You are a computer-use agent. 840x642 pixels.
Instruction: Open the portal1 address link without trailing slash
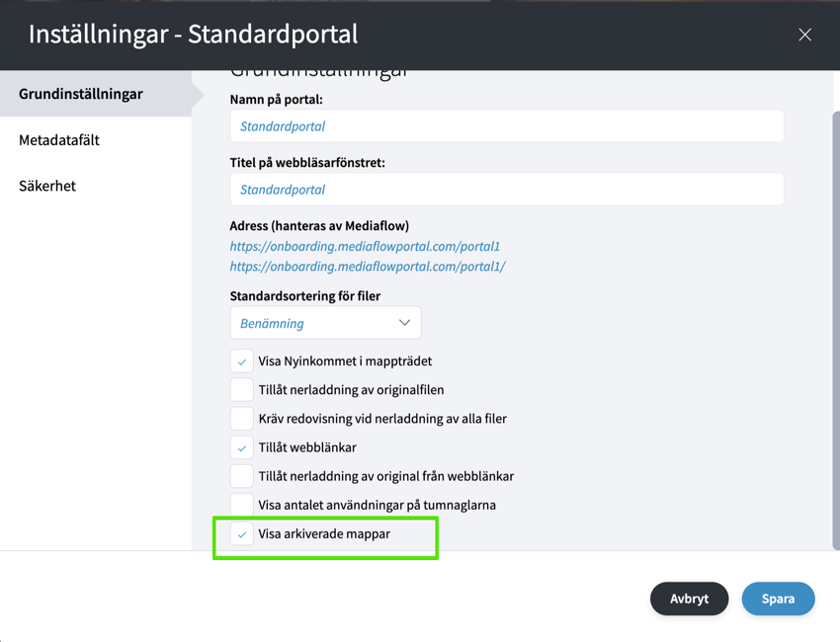coord(365,246)
